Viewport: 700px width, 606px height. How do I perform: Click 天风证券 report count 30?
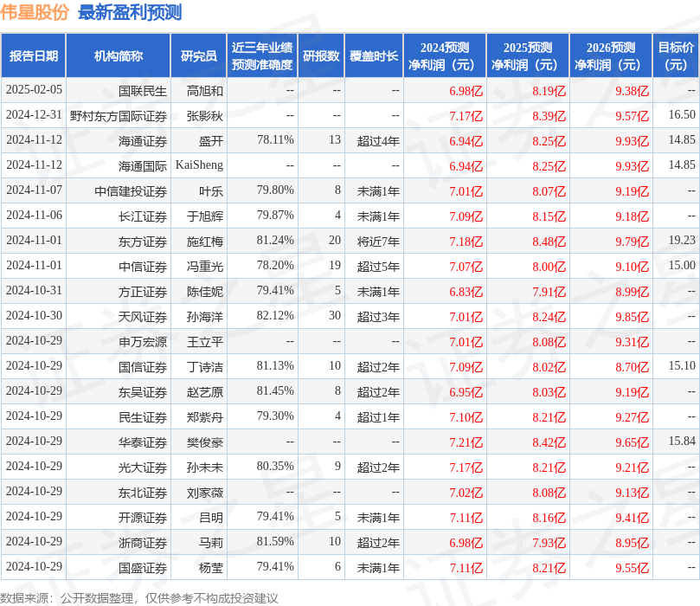331,316
